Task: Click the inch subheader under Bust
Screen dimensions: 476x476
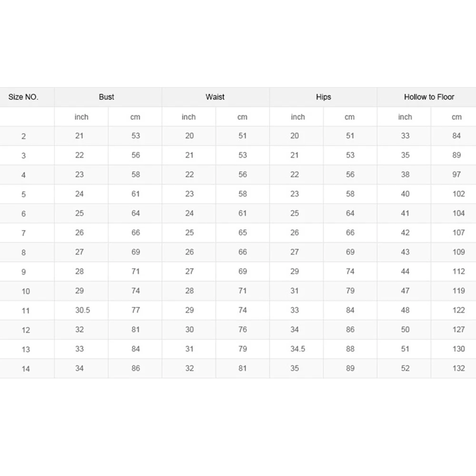Action: coord(81,117)
